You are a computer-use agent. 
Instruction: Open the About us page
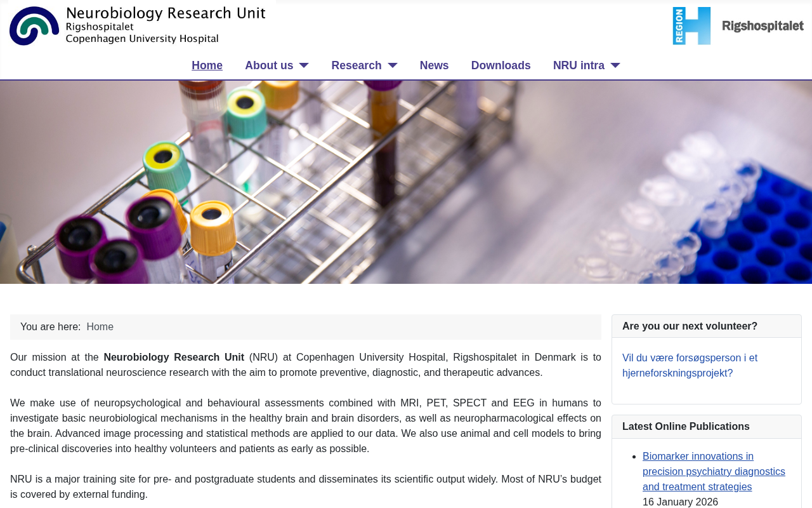pos(269,65)
